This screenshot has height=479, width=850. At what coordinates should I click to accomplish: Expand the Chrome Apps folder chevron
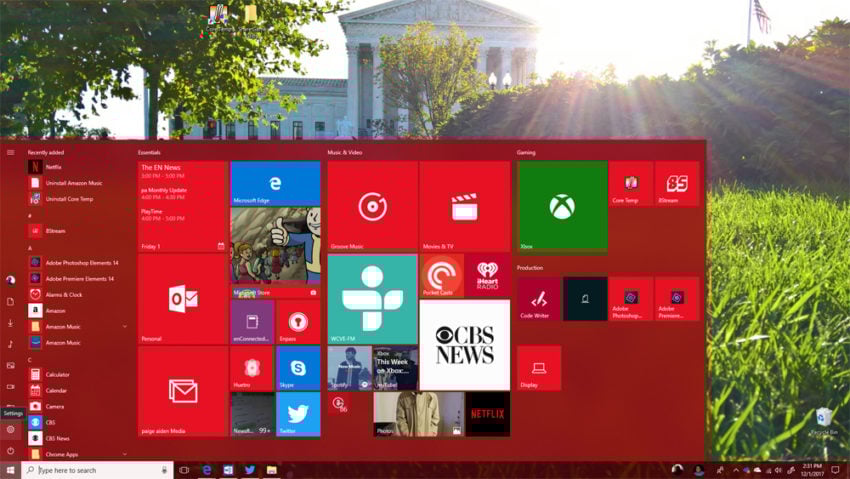[125, 454]
